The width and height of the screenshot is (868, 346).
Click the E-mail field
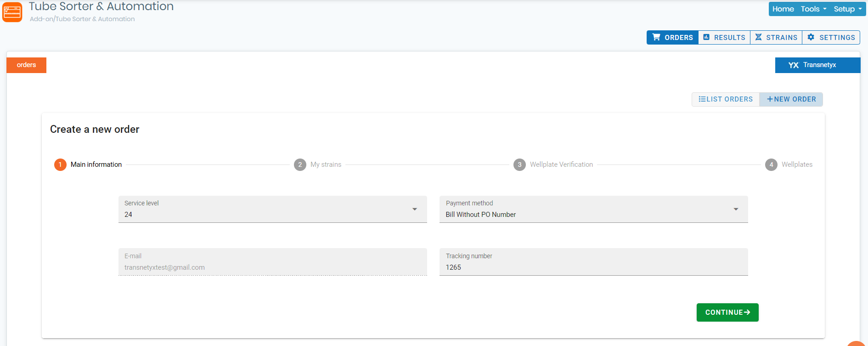[273, 262]
